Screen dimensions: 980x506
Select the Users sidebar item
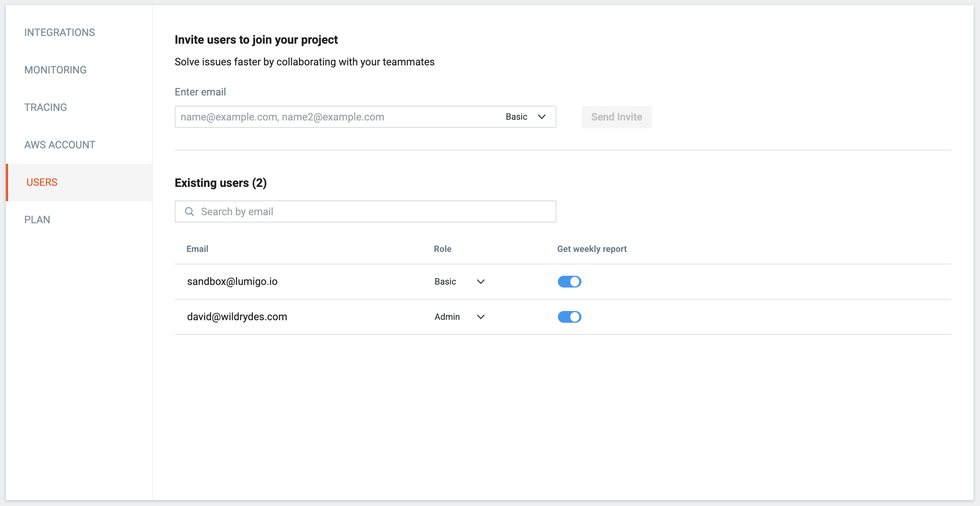42,182
